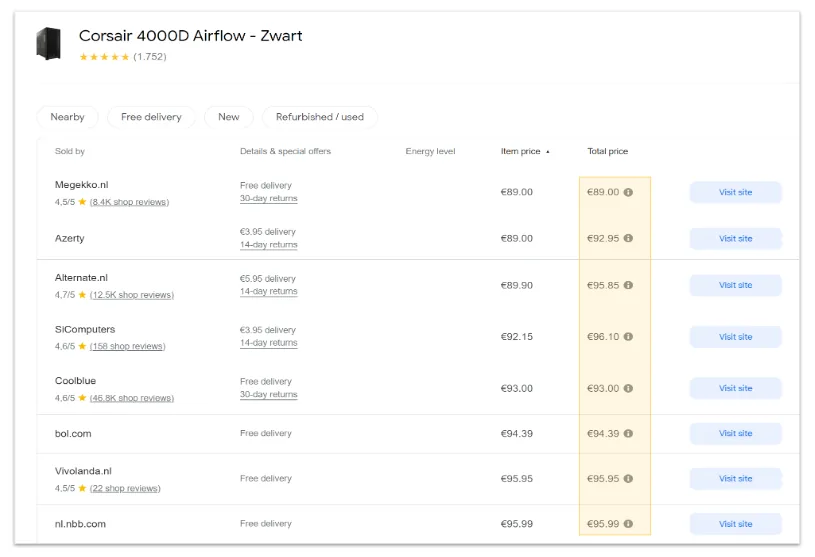Click SiComputers item price €92.15

click(517, 337)
